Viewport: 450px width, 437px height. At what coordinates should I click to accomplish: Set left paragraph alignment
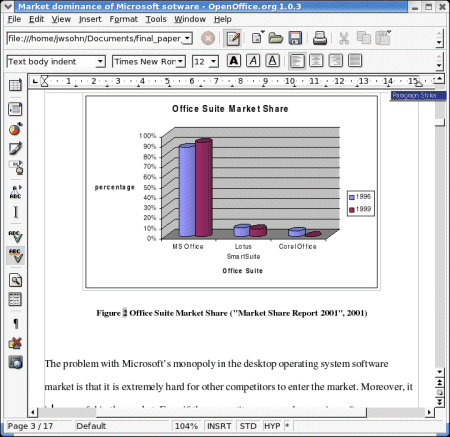click(297, 61)
